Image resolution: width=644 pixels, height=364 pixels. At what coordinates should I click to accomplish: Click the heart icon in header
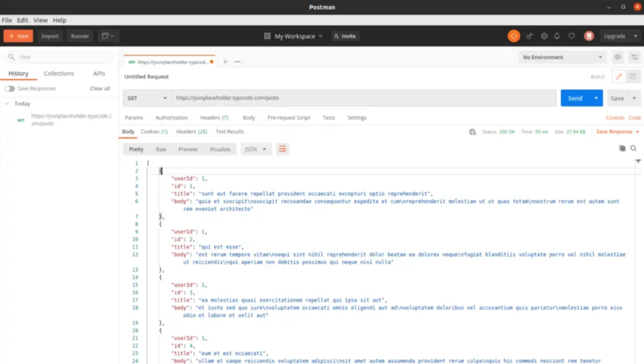pyautogui.click(x=571, y=36)
